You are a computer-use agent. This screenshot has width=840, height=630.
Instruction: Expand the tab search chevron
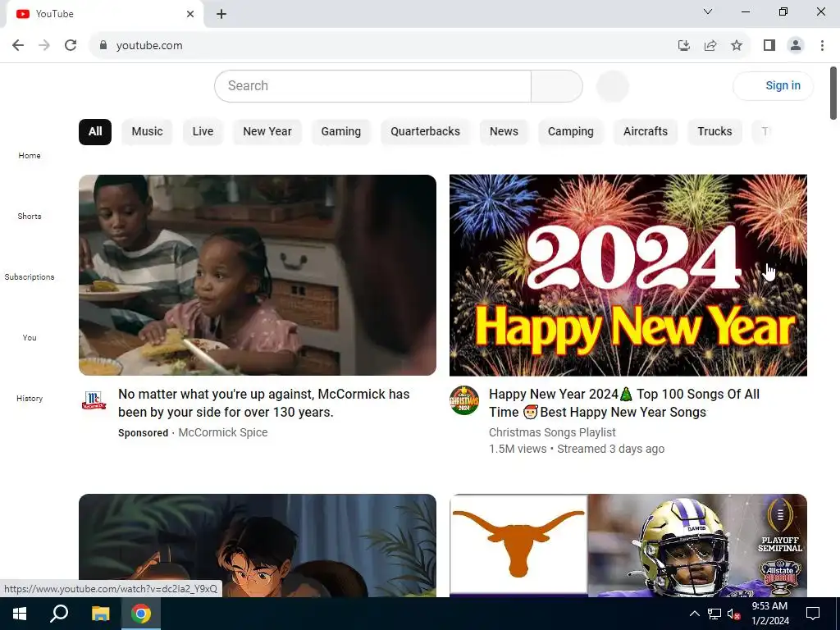[707, 11]
